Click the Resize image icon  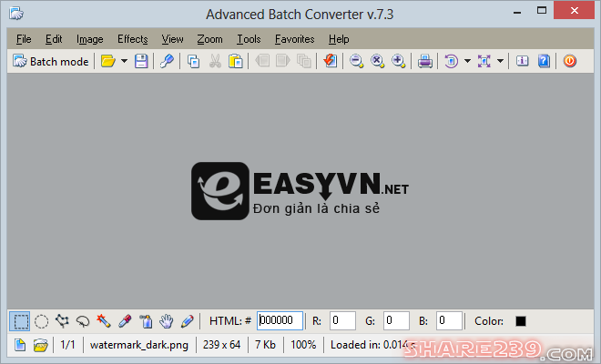[x=484, y=61]
